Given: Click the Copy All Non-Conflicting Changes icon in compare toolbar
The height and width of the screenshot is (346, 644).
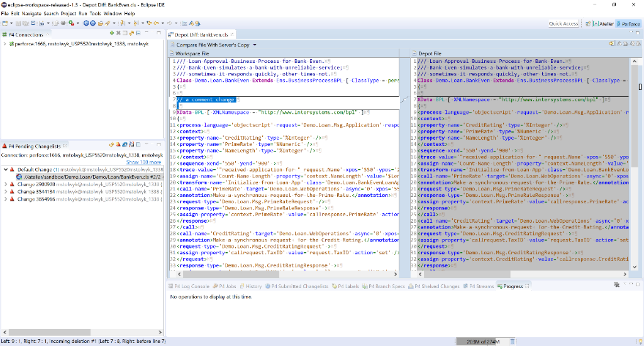Looking at the screenshot, I should click(x=611, y=43).
